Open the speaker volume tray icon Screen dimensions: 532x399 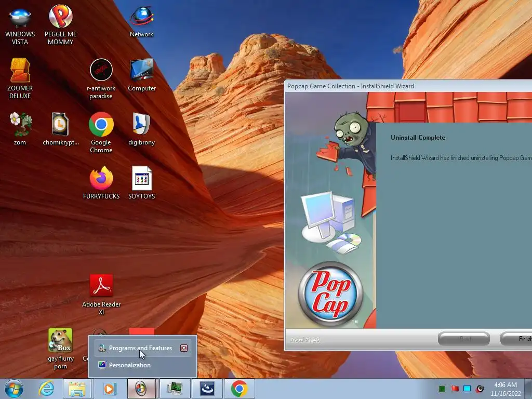480,389
